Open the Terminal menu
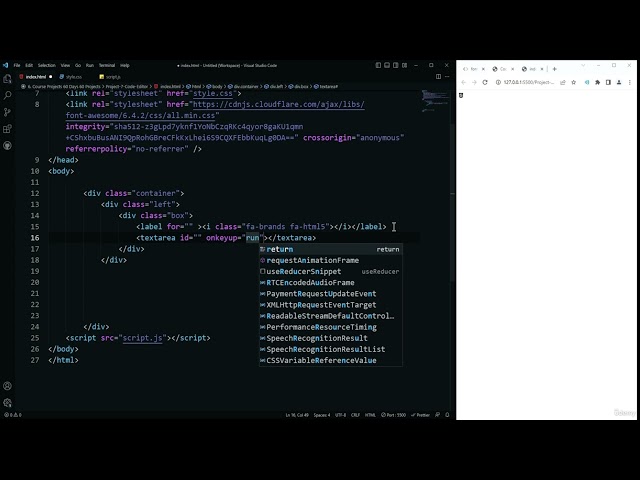The image size is (640, 480). [x=107, y=65]
